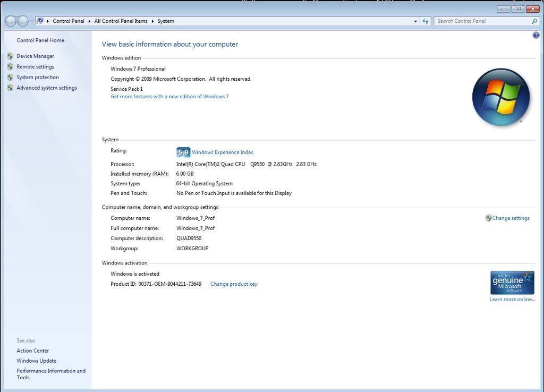This screenshot has height=392, width=544.
Task: Click the Control Panel icon in address bar
Action: click(40, 21)
